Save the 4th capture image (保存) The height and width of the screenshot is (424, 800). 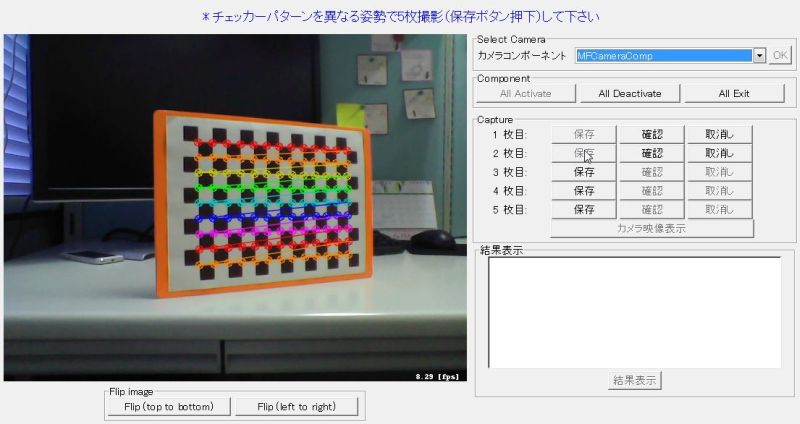[x=584, y=191]
